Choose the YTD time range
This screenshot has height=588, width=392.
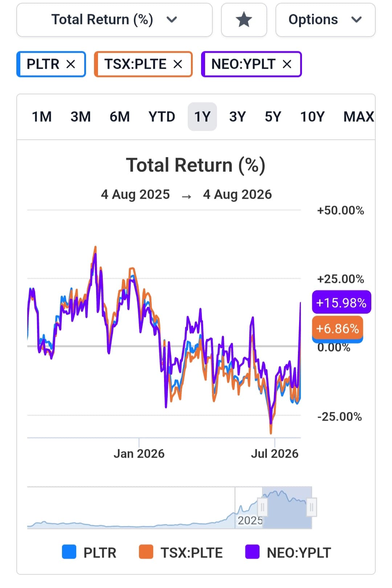click(x=162, y=117)
